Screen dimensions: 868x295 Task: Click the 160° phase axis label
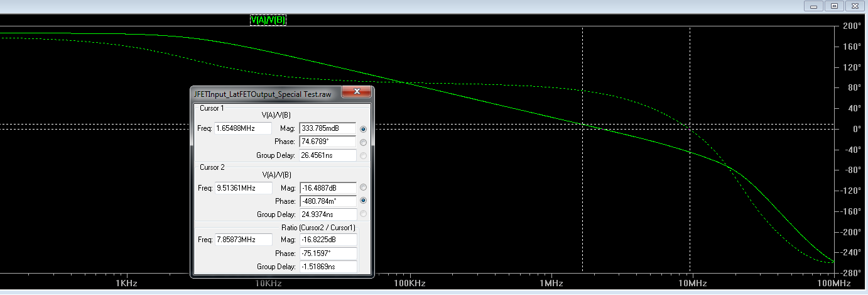pos(851,47)
